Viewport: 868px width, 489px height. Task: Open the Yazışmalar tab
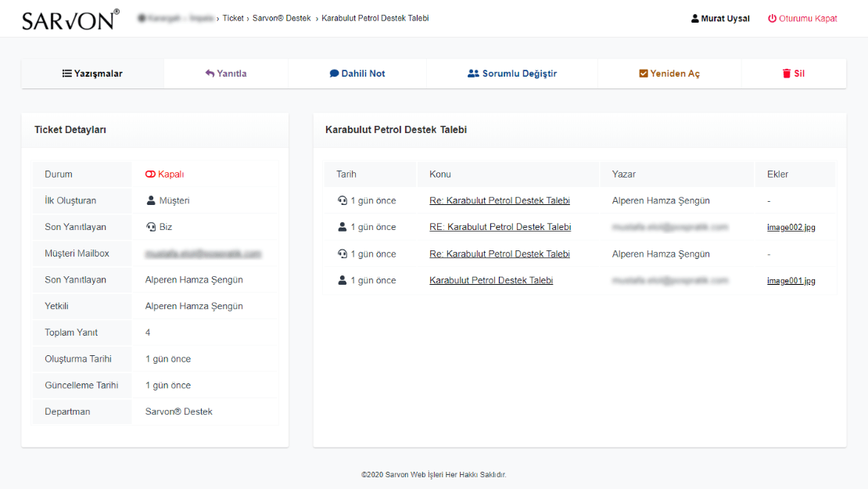92,74
